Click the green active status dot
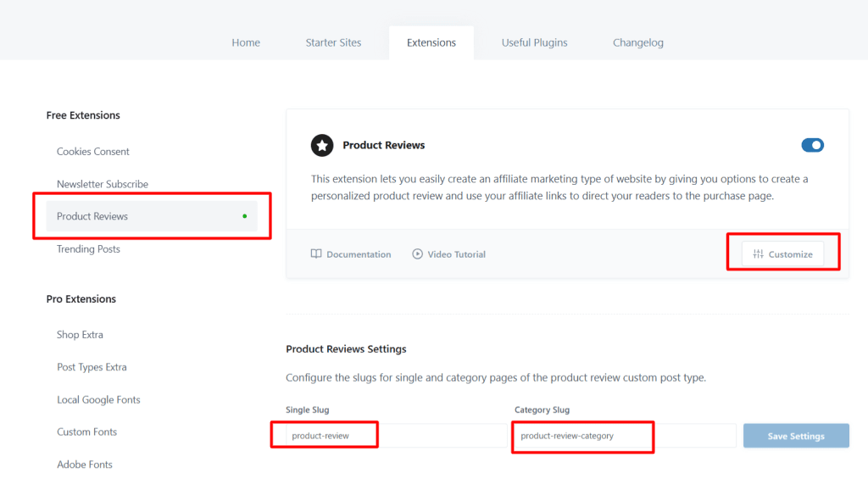Screen dimensions: 868x479 pos(245,216)
